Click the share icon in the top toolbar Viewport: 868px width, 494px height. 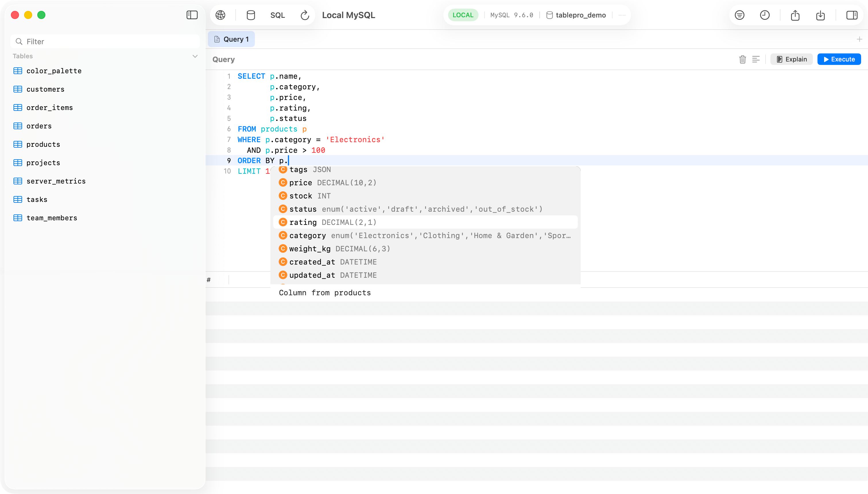click(x=795, y=15)
